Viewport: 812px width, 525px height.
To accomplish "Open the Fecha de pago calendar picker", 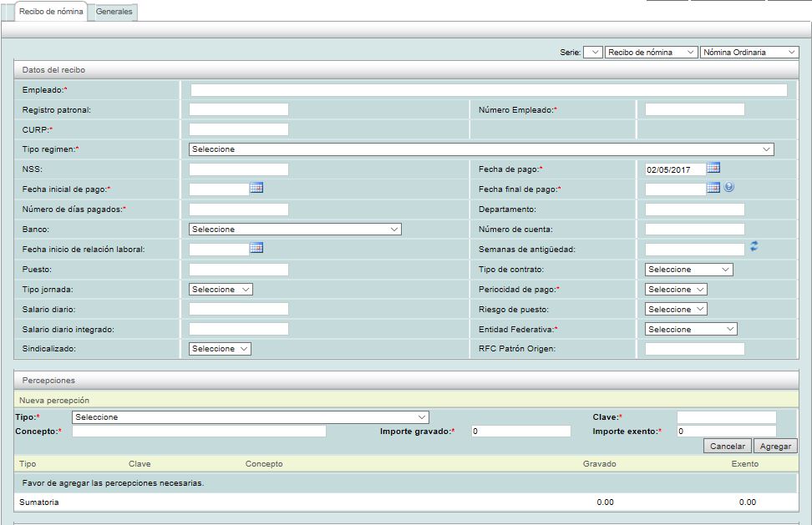I will coord(713,169).
